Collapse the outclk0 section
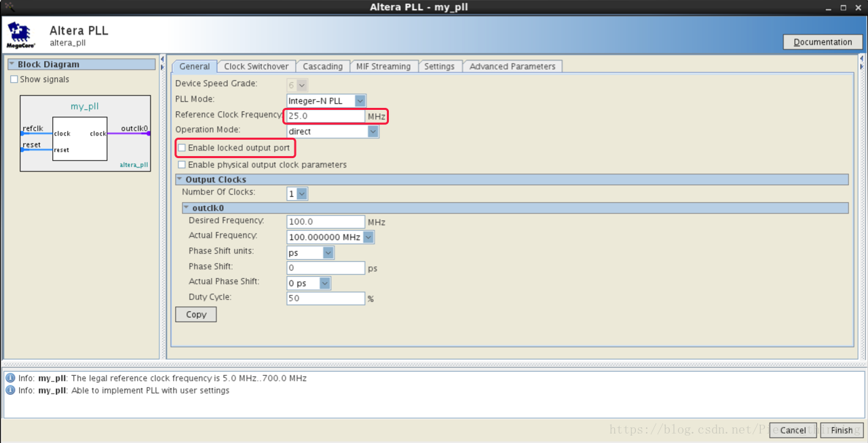The height and width of the screenshot is (443, 868). coord(187,208)
